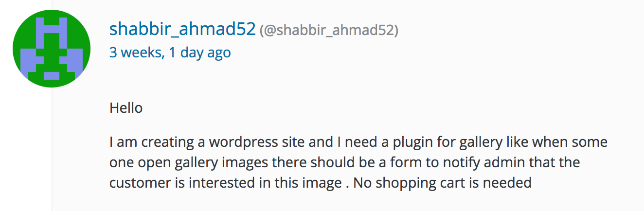Click the "No shopping cart is needed" sentence
This screenshot has width=644, height=211.
tap(442, 183)
